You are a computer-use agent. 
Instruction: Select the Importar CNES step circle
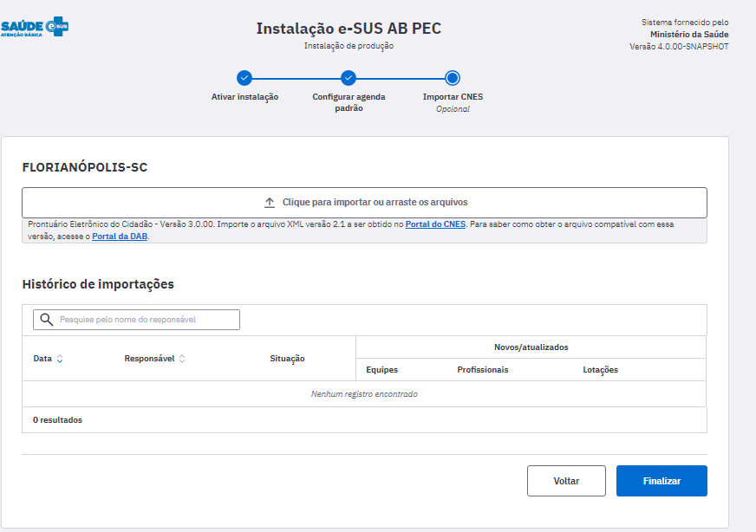pos(453,78)
